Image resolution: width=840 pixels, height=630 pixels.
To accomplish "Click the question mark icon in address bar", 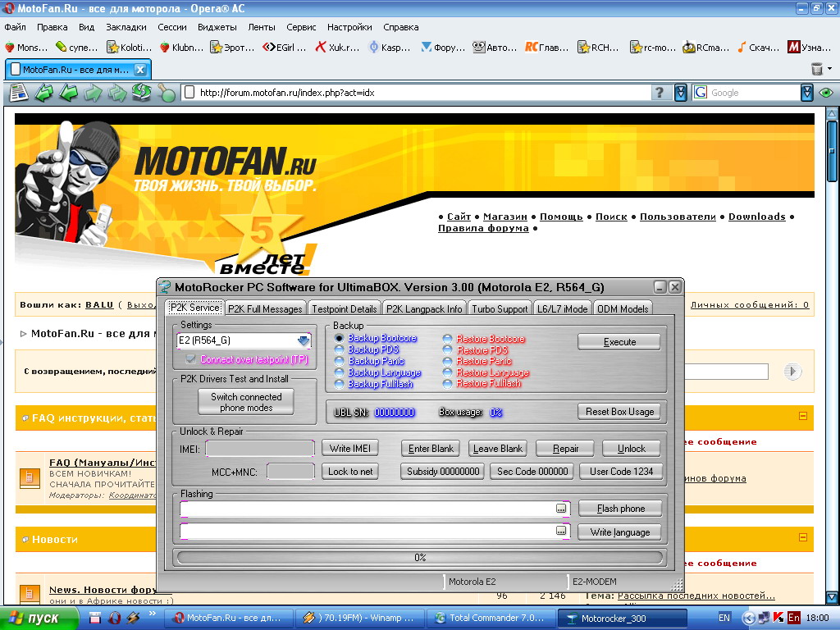I will pos(660,93).
